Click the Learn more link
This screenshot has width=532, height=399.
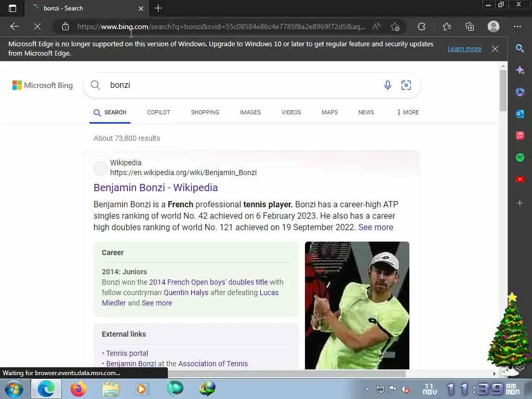464,48
